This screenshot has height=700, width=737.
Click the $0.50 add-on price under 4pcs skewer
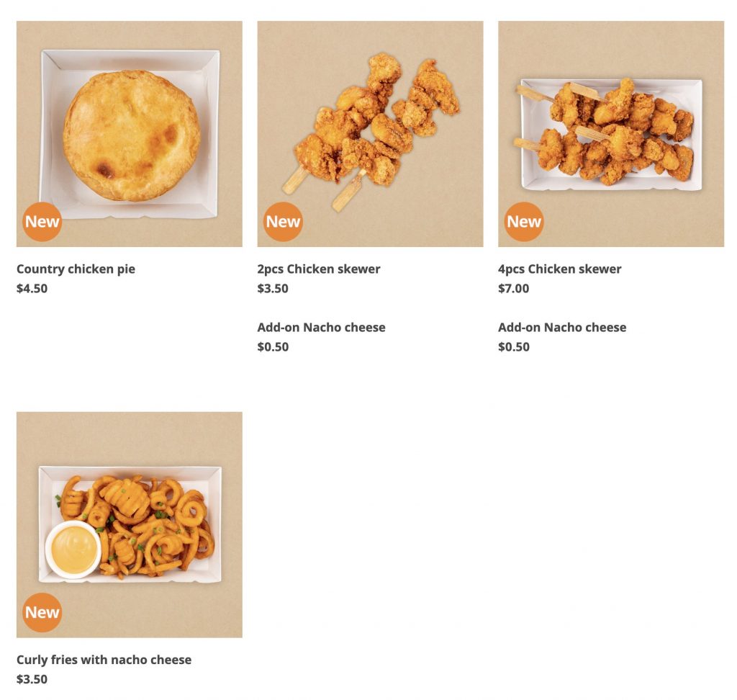pos(513,347)
